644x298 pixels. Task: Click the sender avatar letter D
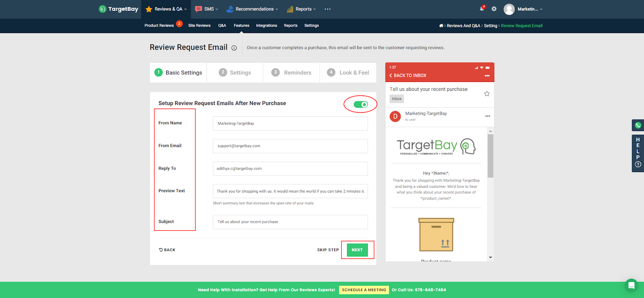click(395, 116)
